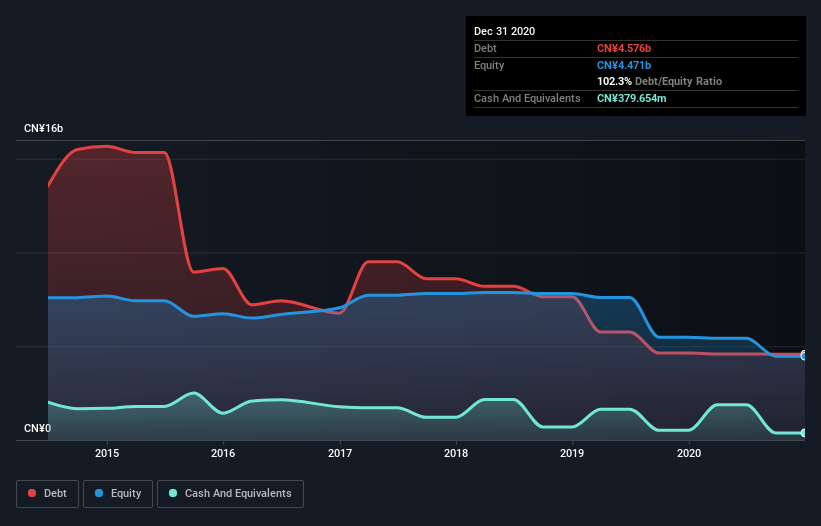Image resolution: width=821 pixels, height=526 pixels.
Task: Toggle the Equity legend button
Action: [x=118, y=494]
